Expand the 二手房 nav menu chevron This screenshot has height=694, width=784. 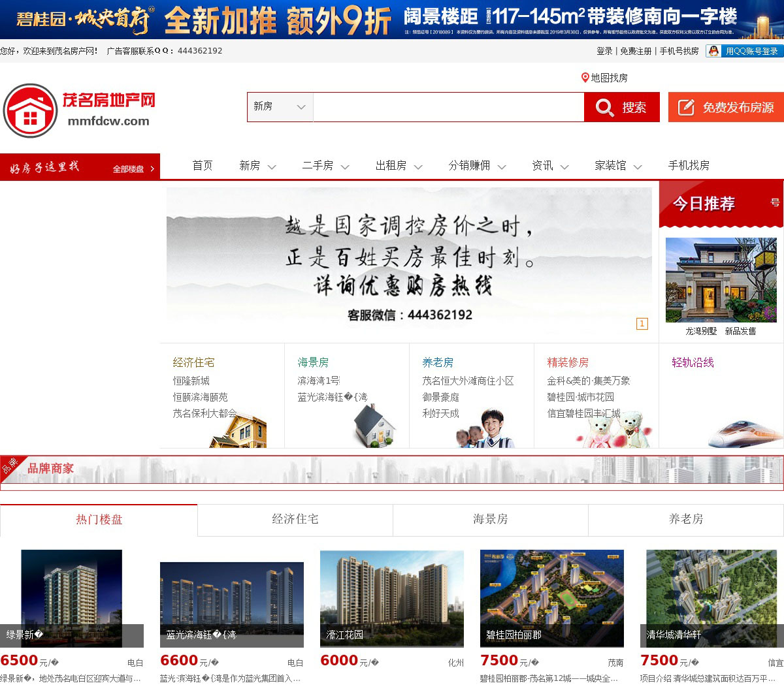[x=345, y=167]
